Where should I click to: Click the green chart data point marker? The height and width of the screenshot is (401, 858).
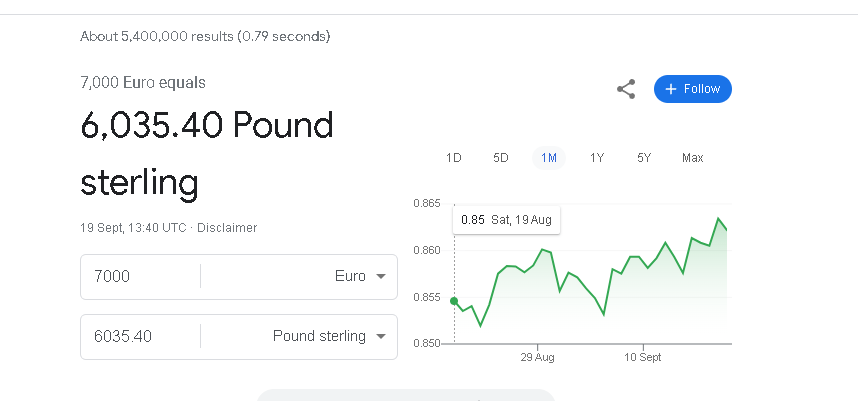[x=454, y=301]
